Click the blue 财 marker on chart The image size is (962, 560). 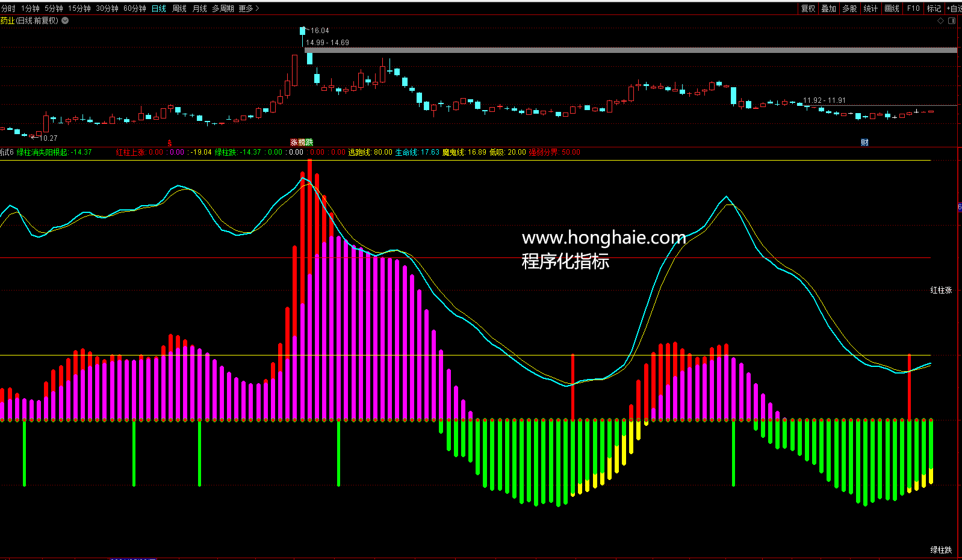tap(864, 143)
